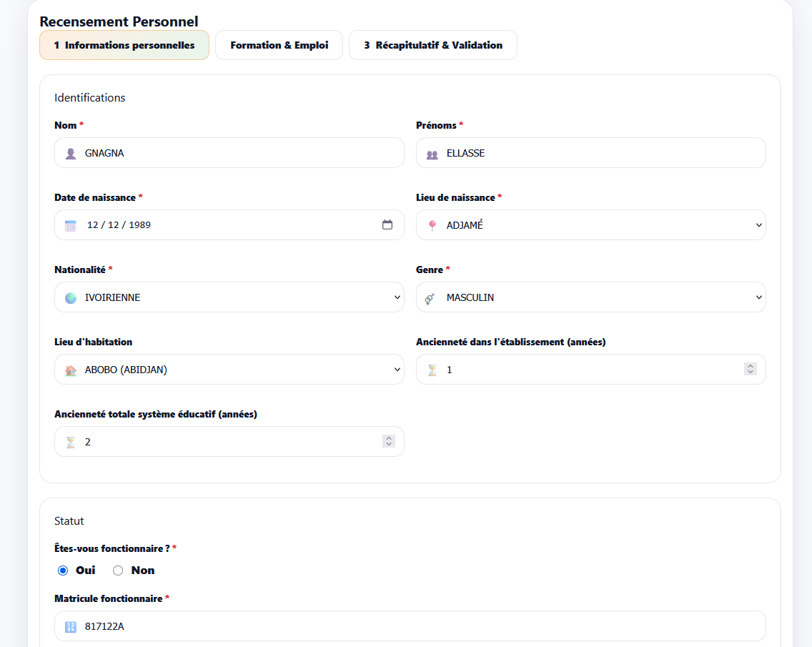Select the Oui radio for fonctionnaire
Screen dimensions: 812x647
63,571
